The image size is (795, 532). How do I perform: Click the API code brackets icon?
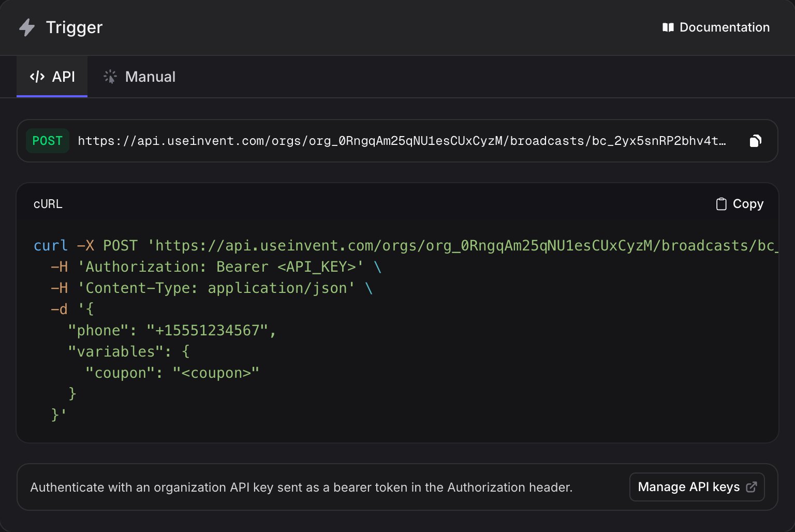37,77
